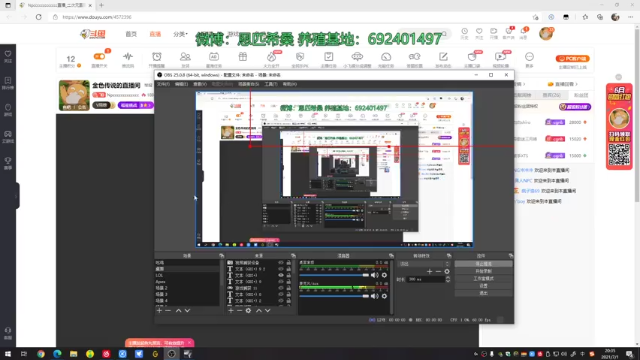Mute the first mixer audio track

pos(374,275)
